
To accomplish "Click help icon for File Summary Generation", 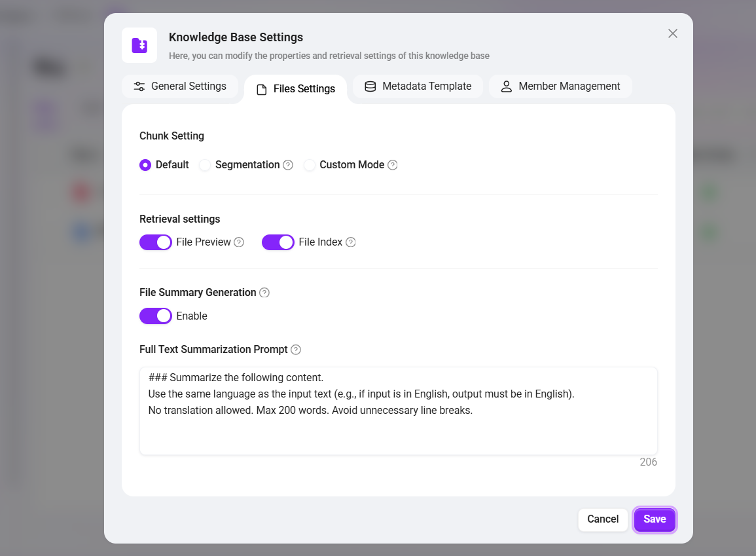I will point(264,293).
